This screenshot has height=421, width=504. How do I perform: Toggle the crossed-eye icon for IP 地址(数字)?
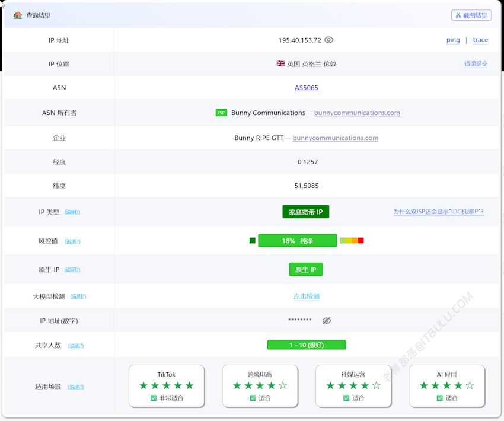point(327,320)
